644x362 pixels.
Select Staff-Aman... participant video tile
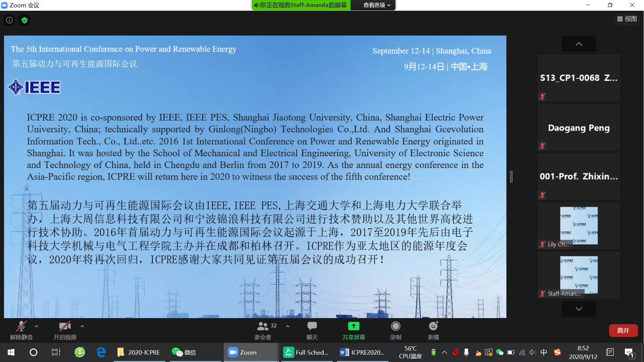(x=579, y=275)
